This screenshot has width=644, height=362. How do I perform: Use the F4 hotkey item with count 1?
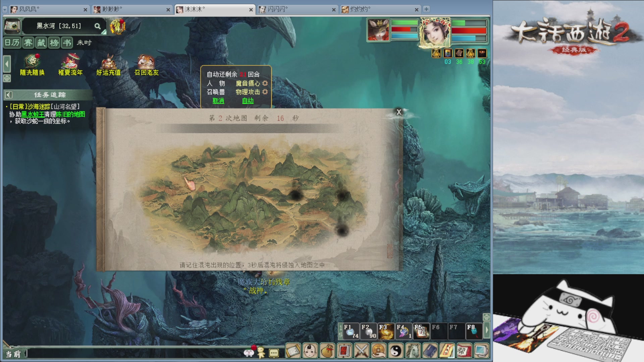pyautogui.click(x=404, y=331)
